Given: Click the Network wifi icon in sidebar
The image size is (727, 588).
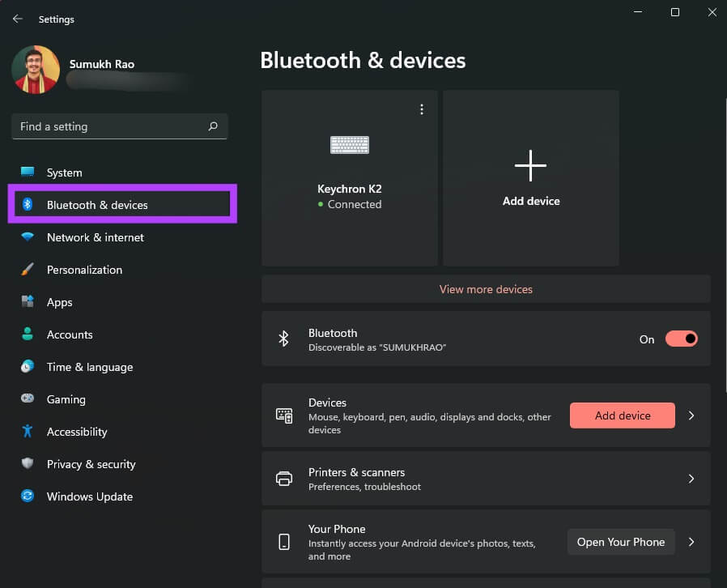Looking at the screenshot, I should 28,236.
